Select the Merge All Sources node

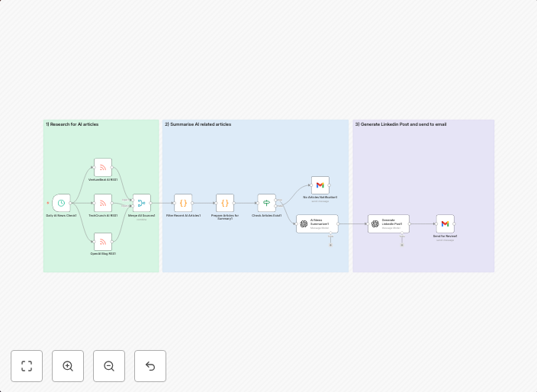pyautogui.click(x=141, y=203)
